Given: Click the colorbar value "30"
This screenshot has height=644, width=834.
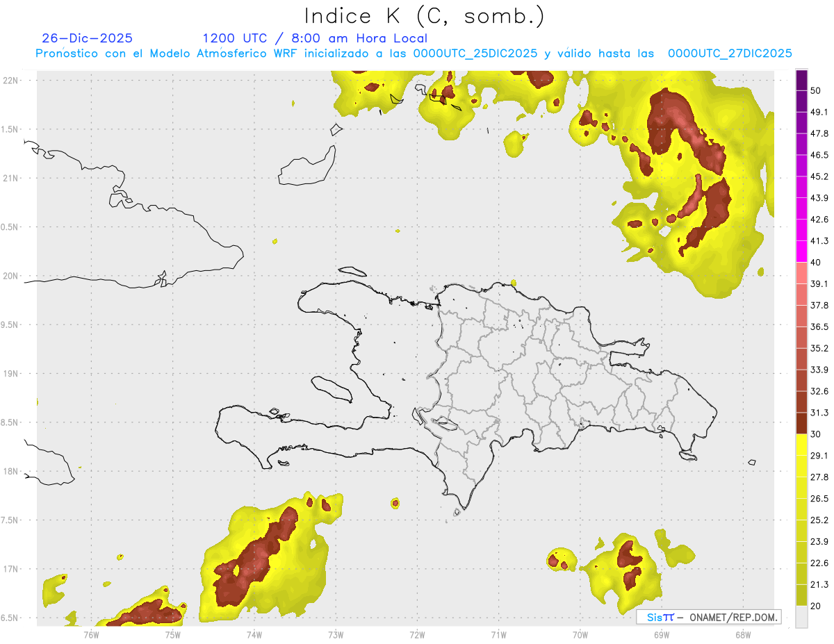Looking at the screenshot, I should [816, 434].
